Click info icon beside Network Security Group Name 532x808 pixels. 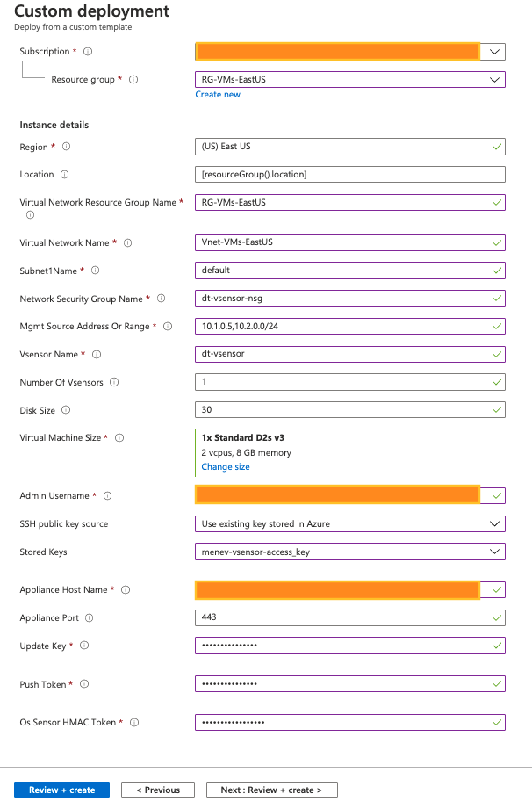click(x=162, y=299)
